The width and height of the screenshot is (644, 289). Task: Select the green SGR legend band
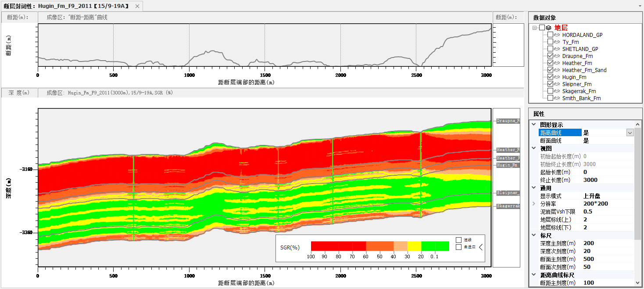click(x=435, y=246)
